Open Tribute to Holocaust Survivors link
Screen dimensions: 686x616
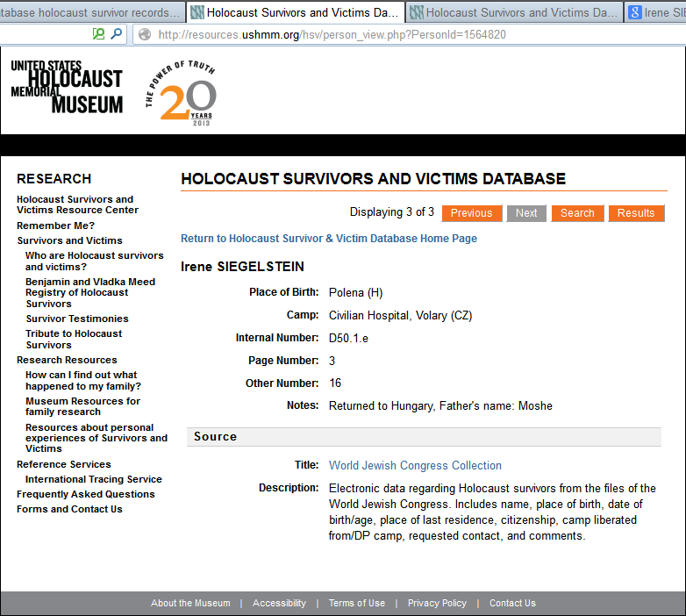[x=74, y=339]
